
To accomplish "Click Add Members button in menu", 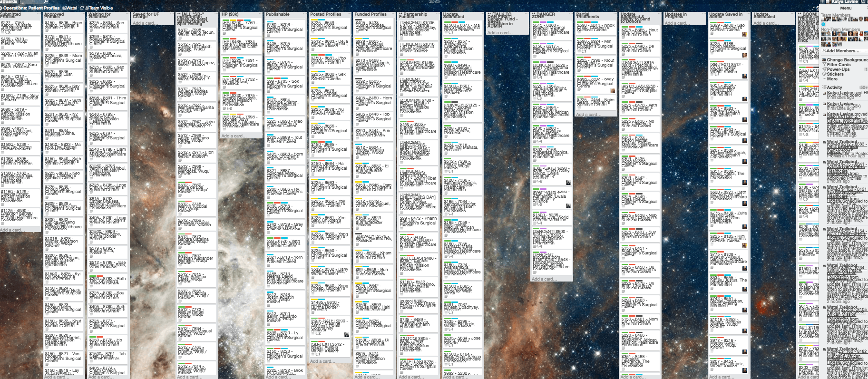I will pyautogui.click(x=842, y=51).
